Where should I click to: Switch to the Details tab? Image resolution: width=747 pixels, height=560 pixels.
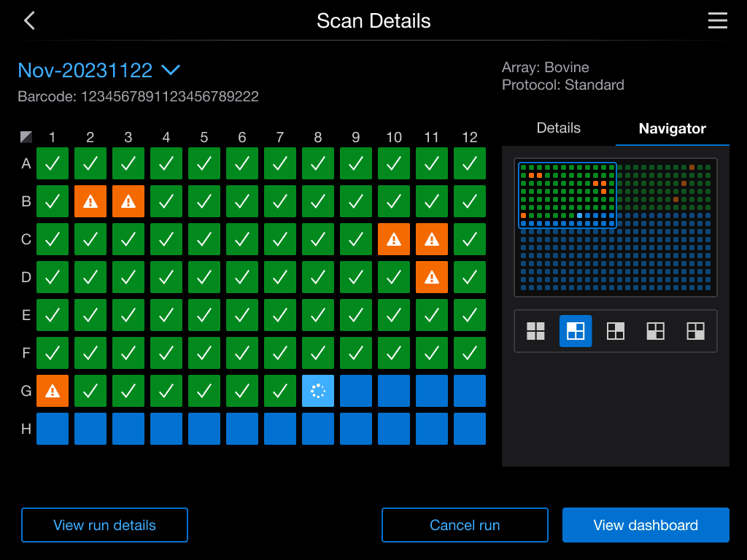point(558,128)
